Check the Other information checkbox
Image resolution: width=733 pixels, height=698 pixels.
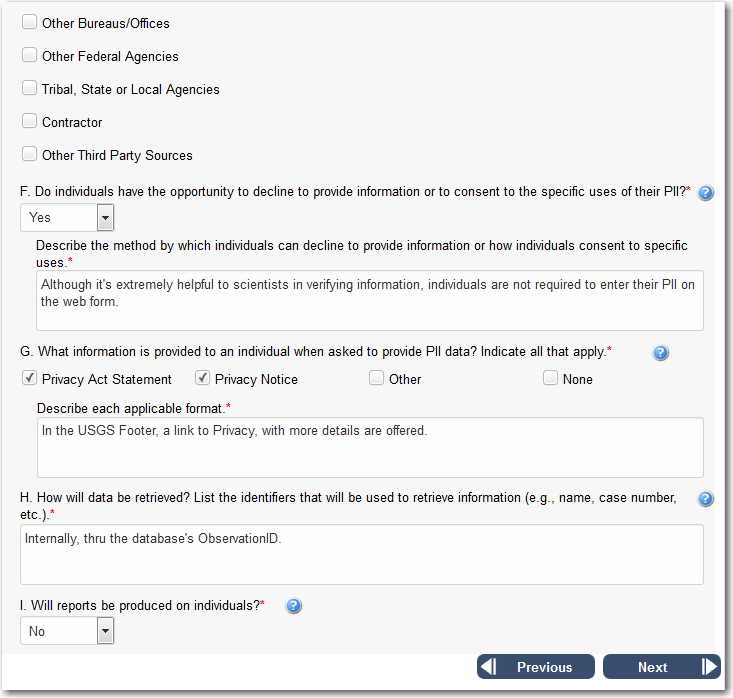(377, 378)
